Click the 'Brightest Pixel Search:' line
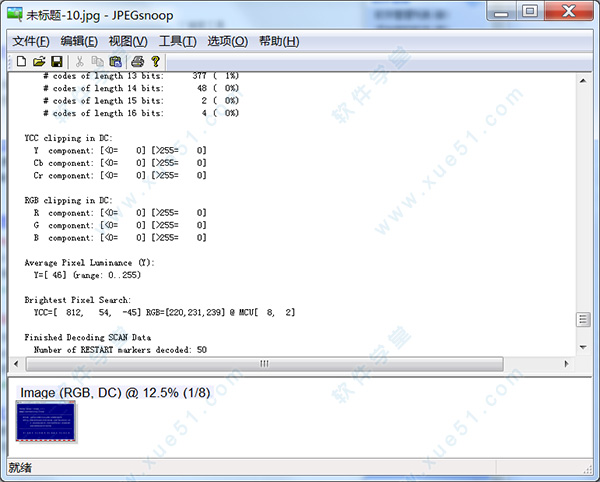The height and width of the screenshot is (482, 600). click(x=78, y=300)
